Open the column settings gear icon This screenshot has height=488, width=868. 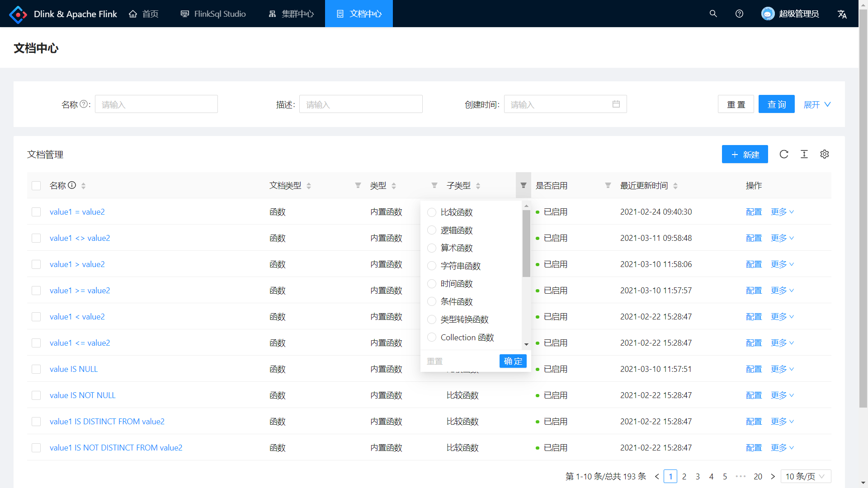pyautogui.click(x=825, y=154)
